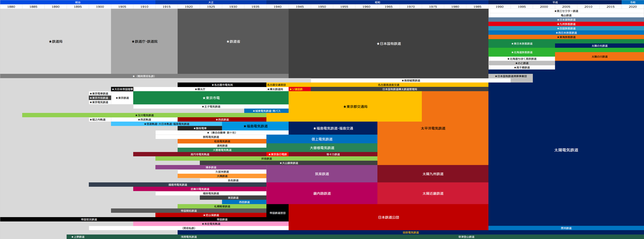Click the ★のと鉄道 row
This screenshot has height=239, width=644.
(x=522, y=63)
